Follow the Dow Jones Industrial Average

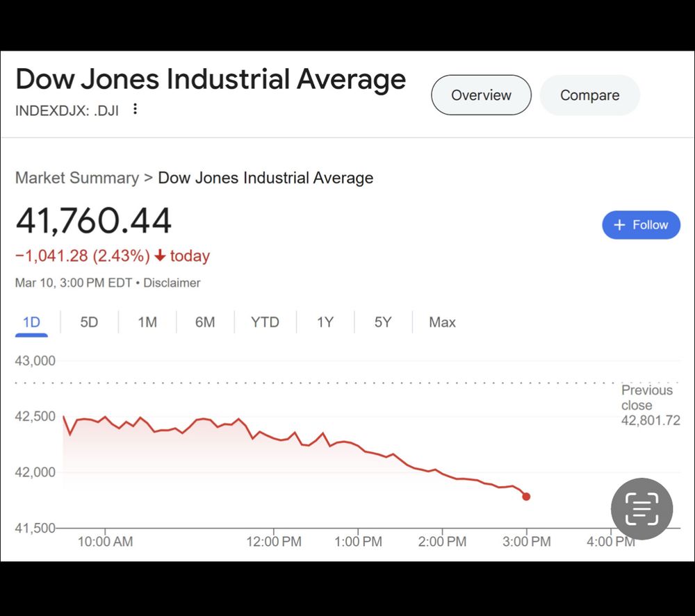pos(641,225)
